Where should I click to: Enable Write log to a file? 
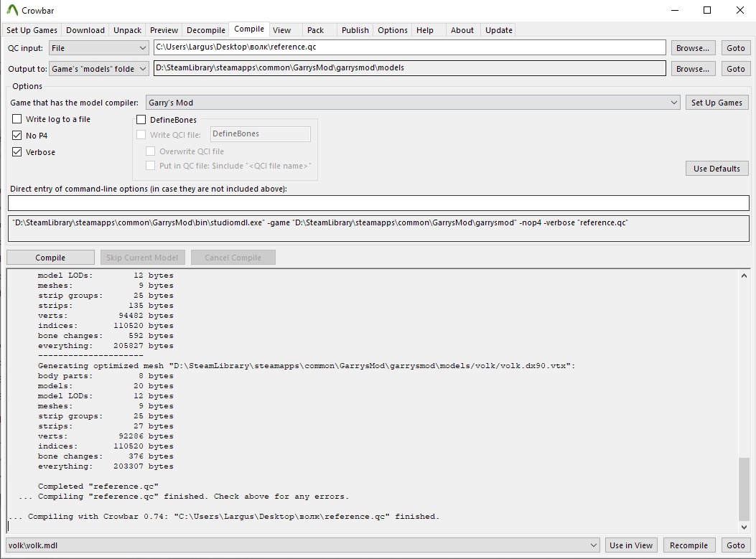coord(17,119)
